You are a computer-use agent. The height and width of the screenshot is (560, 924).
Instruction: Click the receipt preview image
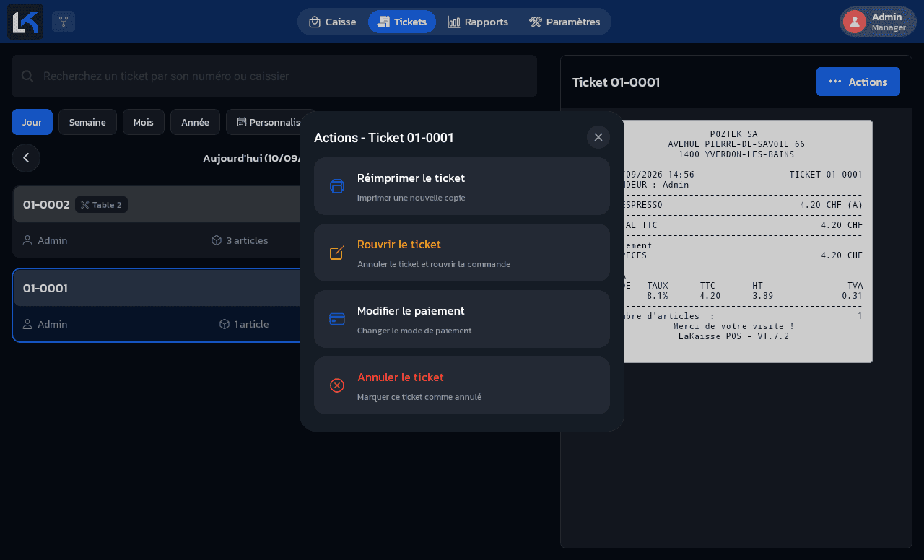pos(748,241)
